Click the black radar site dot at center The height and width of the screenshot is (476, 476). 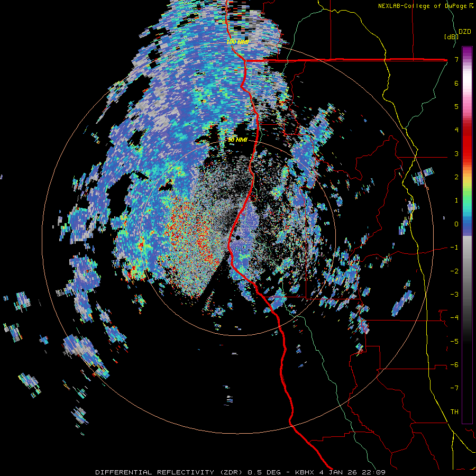[x=239, y=237]
